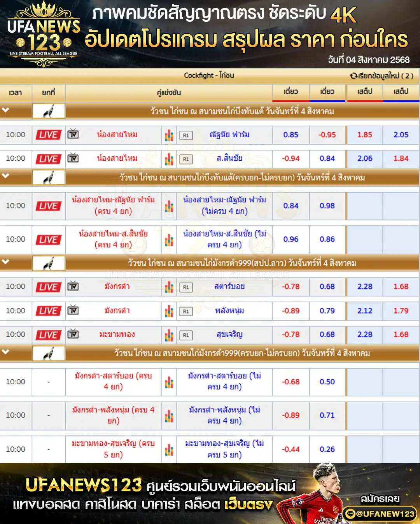Open TV stream icon for ณัฐนัย ฟาร์ม match
The image size is (420, 524).
click(73, 135)
